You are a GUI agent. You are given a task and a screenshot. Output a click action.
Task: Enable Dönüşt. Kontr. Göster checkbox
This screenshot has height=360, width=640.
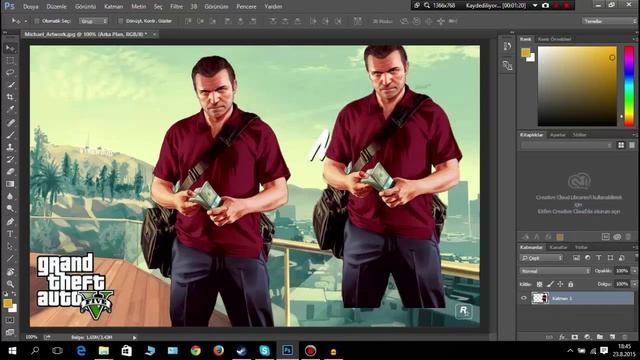coord(120,21)
